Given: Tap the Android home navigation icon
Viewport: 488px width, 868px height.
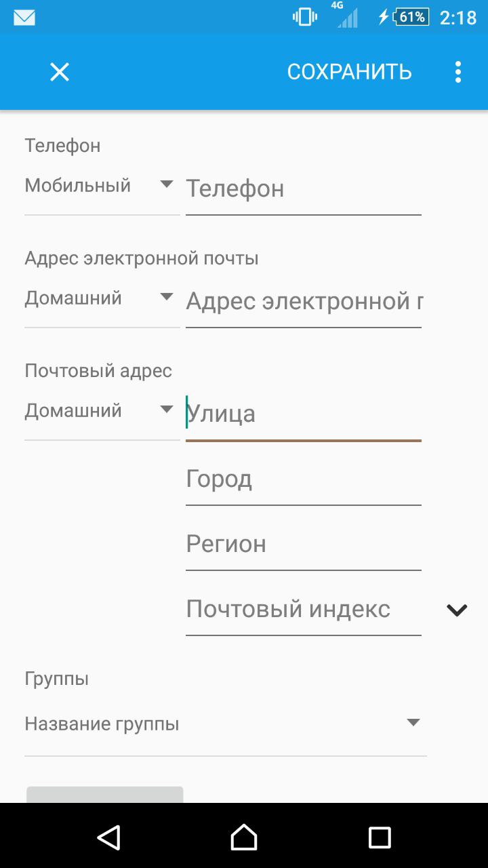Looking at the screenshot, I should tap(244, 837).
